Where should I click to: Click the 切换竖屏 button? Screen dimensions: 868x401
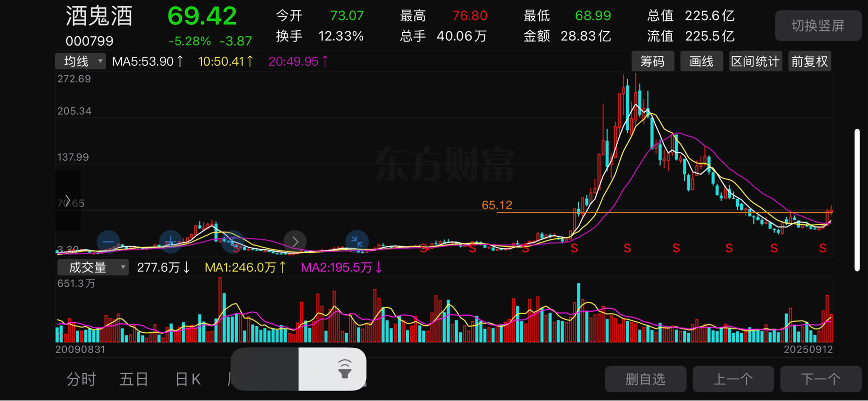tap(818, 26)
